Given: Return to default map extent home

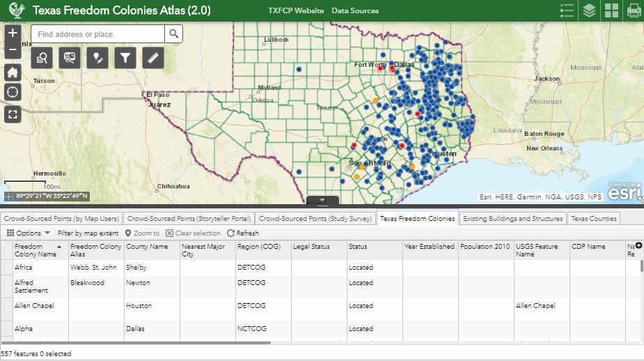Looking at the screenshot, I should point(13,72).
